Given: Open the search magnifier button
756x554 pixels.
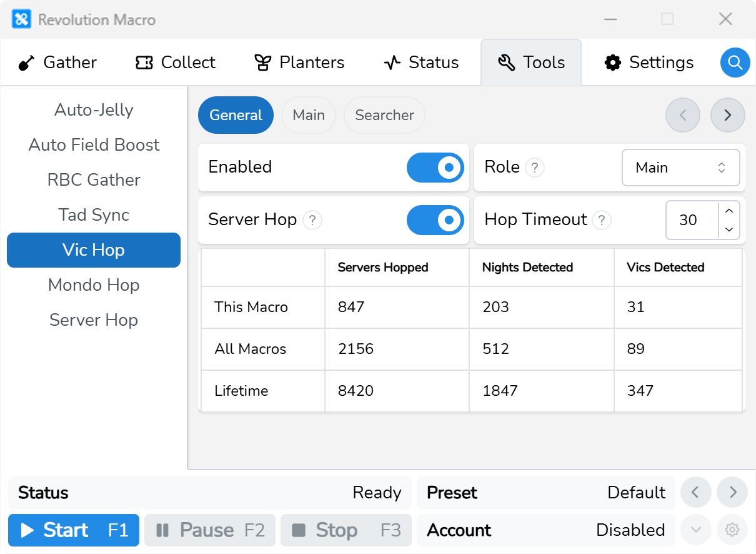Looking at the screenshot, I should tap(735, 63).
